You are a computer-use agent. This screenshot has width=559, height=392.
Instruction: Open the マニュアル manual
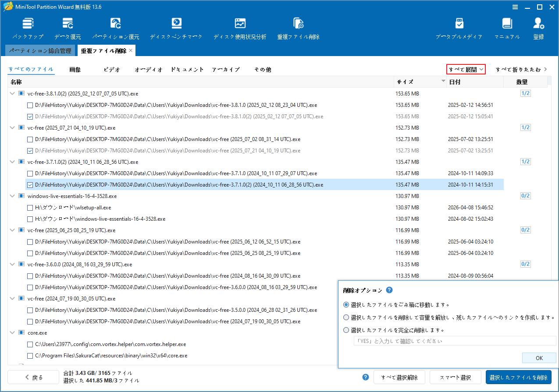507,29
